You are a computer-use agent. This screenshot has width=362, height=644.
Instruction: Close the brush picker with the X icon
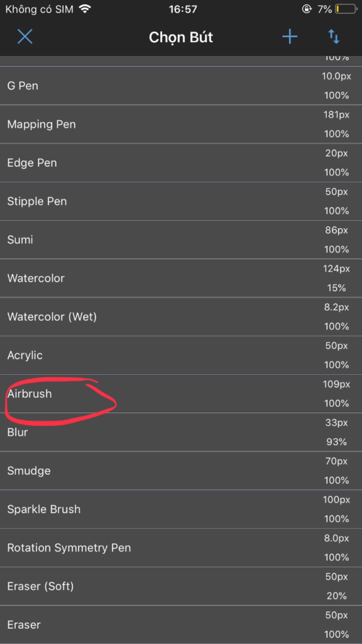pos(25,36)
